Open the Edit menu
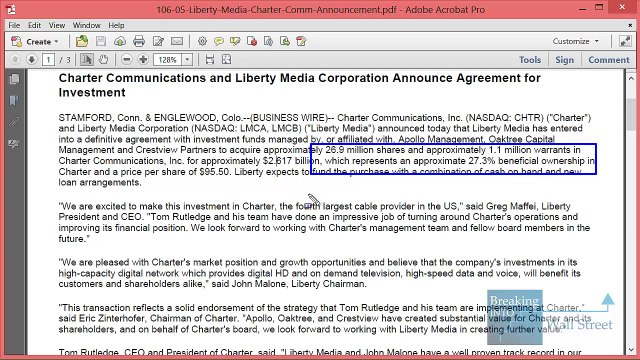 pyautogui.click(x=34, y=25)
